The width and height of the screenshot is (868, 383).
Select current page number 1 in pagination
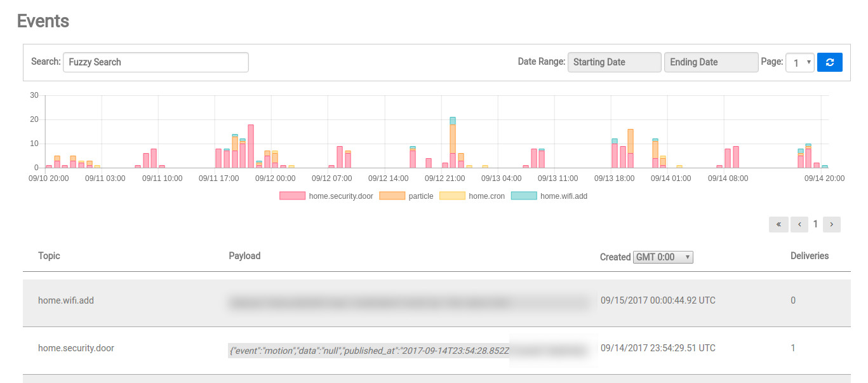(x=815, y=224)
